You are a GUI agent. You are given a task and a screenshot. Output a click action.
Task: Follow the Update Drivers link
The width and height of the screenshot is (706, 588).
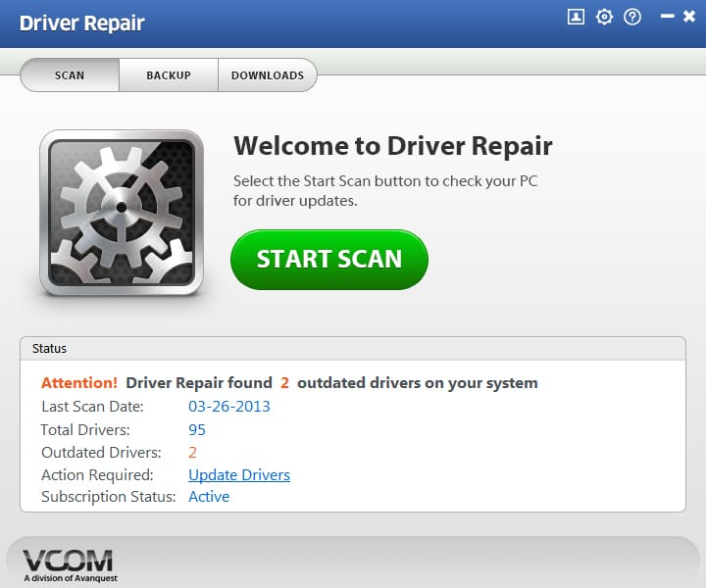(x=239, y=475)
